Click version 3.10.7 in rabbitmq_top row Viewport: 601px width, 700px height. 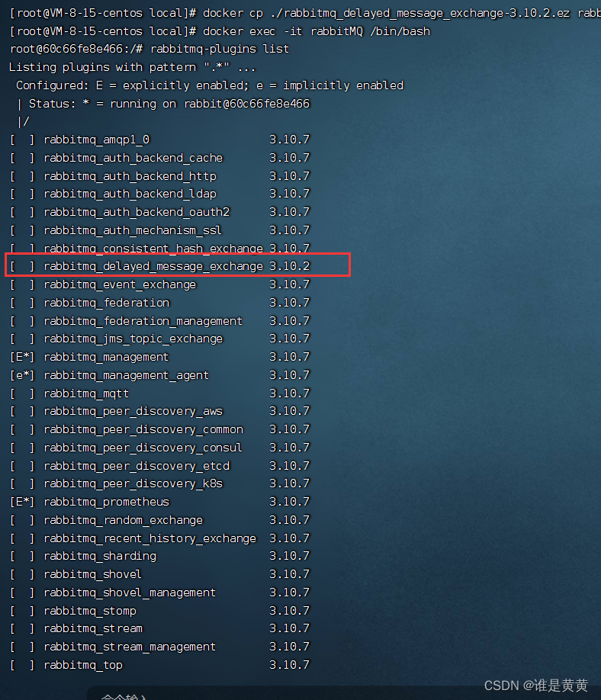click(289, 665)
